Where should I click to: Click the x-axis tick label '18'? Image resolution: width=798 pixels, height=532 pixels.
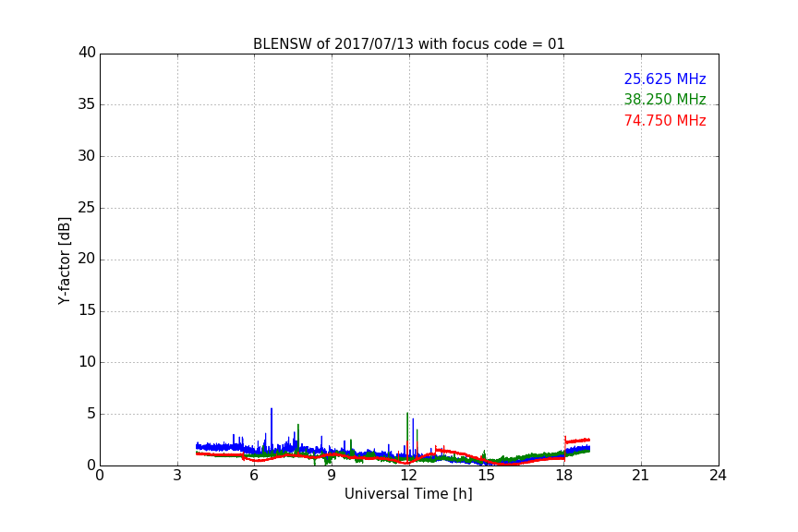tap(564, 476)
